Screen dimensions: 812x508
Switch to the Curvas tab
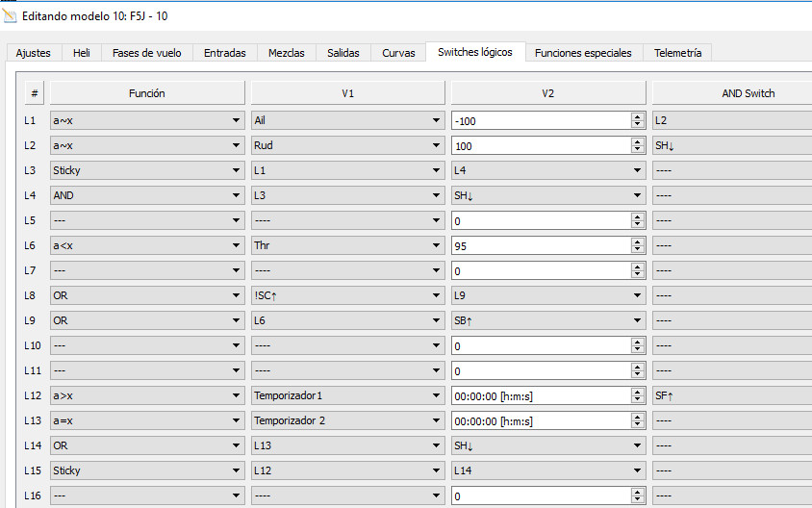[x=398, y=53]
